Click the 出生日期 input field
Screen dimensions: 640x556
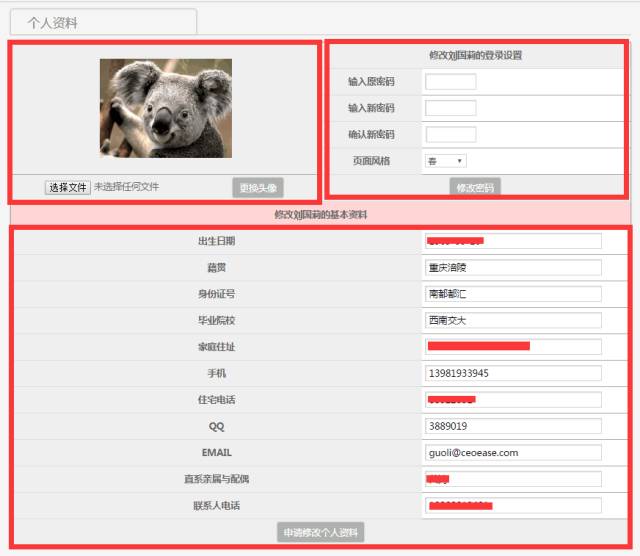[513, 241]
